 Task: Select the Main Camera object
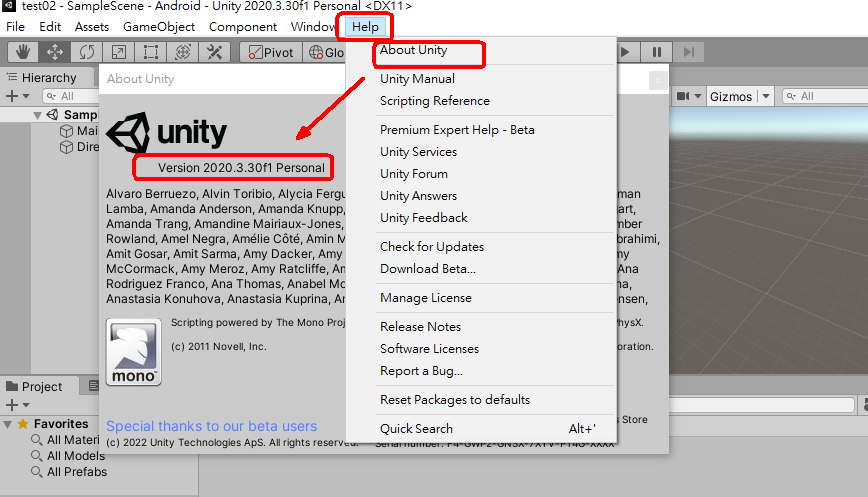click(x=79, y=131)
